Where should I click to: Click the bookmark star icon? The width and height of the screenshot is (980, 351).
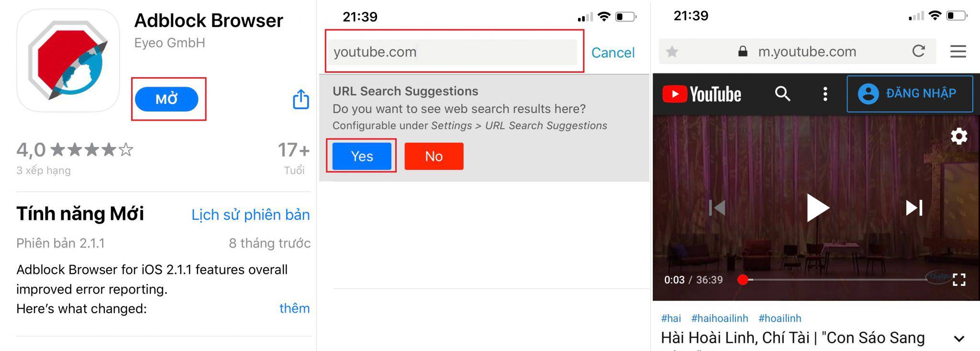point(672,51)
